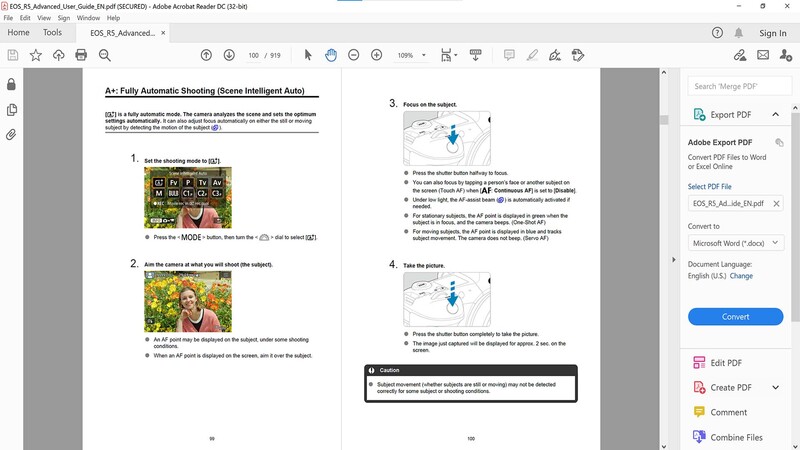Click the Save file icon
The width and height of the screenshot is (800, 450).
tap(13, 55)
